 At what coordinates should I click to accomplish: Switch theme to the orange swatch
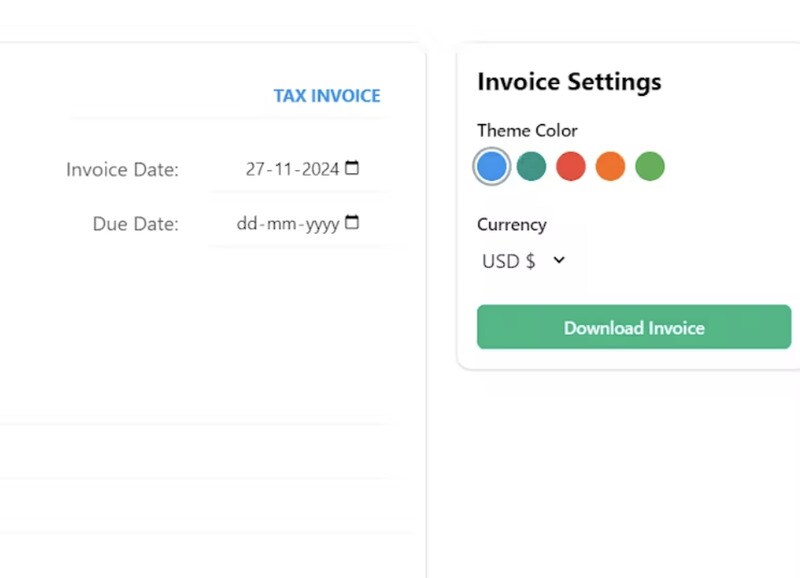[610, 166]
